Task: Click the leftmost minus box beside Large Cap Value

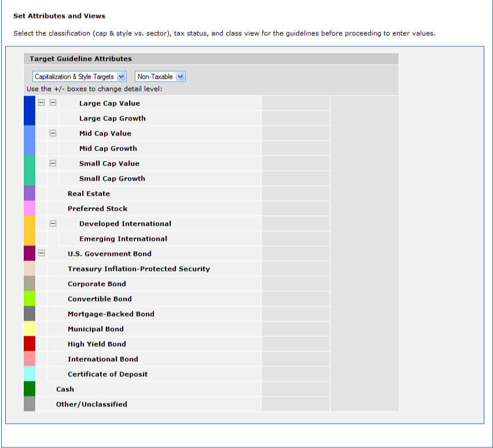Action: (41, 103)
